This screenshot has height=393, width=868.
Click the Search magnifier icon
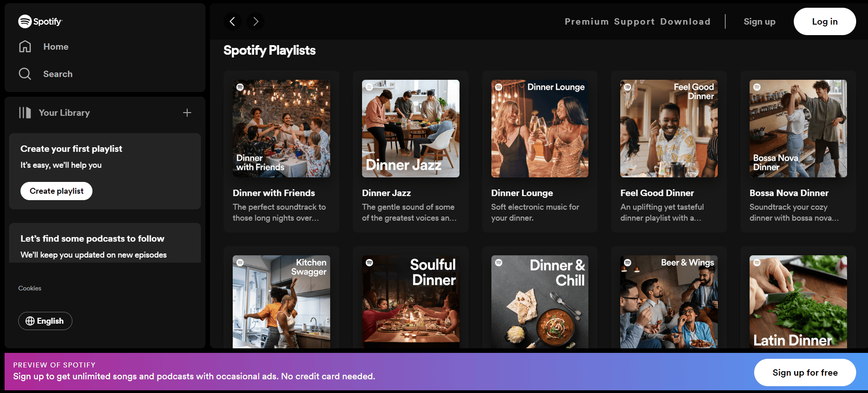click(25, 74)
